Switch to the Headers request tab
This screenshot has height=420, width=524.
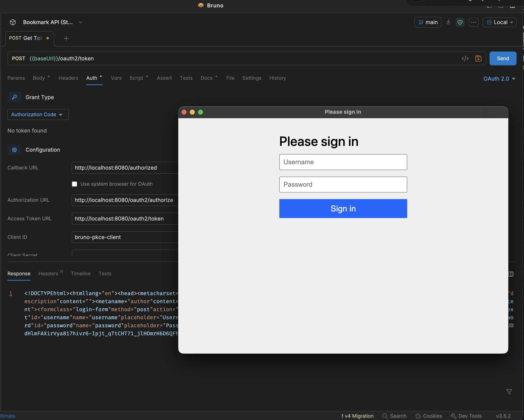[x=68, y=78]
